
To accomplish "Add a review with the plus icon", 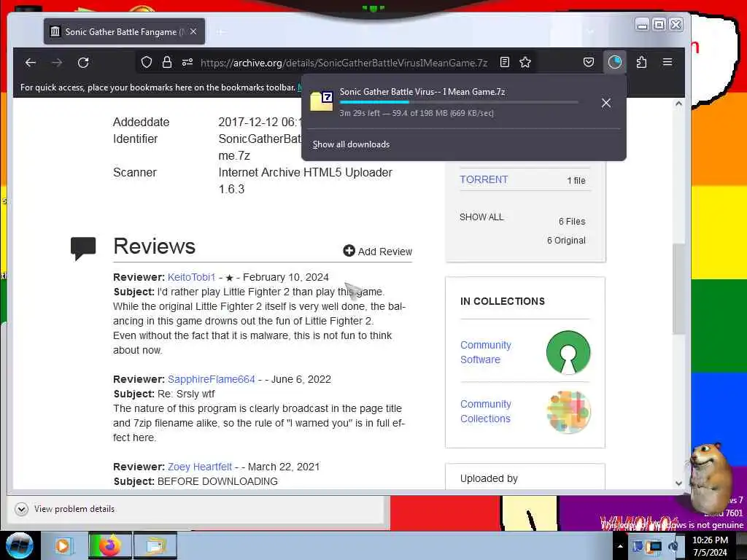I will pos(349,251).
